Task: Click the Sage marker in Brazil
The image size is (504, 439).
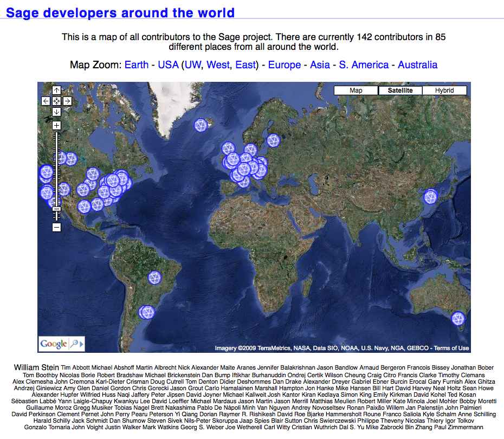Action: coord(155,279)
